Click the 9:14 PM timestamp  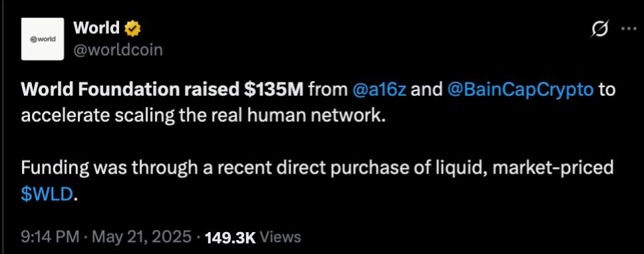(50, 237)
